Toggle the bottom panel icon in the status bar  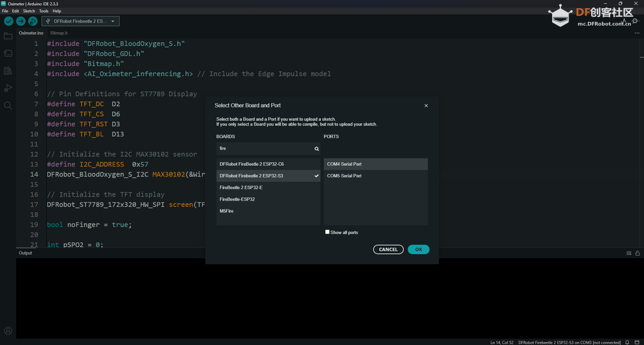(637, 342)
